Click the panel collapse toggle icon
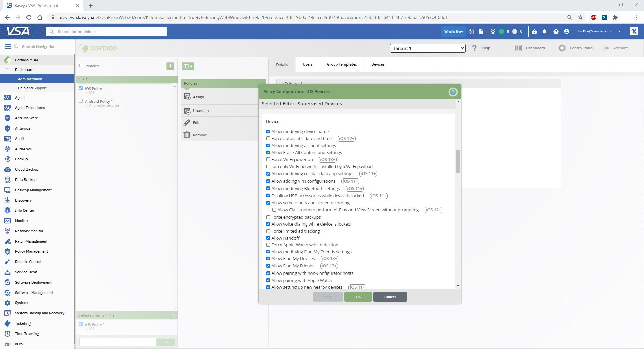Viewport: 644px width, 349px height. (x=188, y=66)
